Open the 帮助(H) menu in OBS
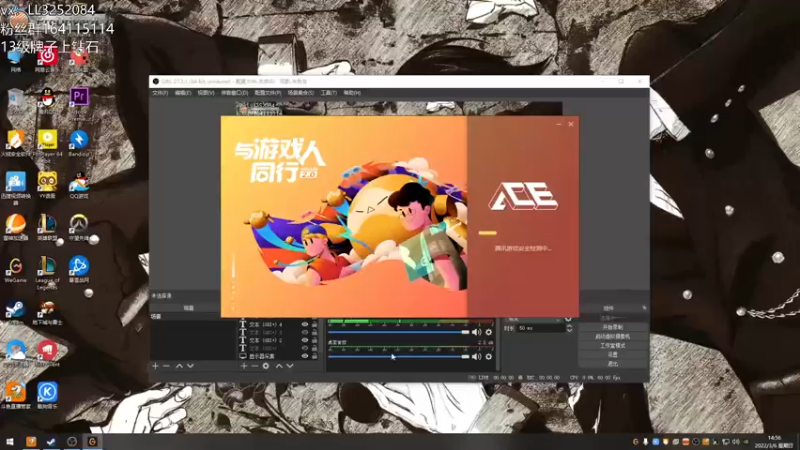Viewport: 800px width, 450px height. tap(352, 93)
